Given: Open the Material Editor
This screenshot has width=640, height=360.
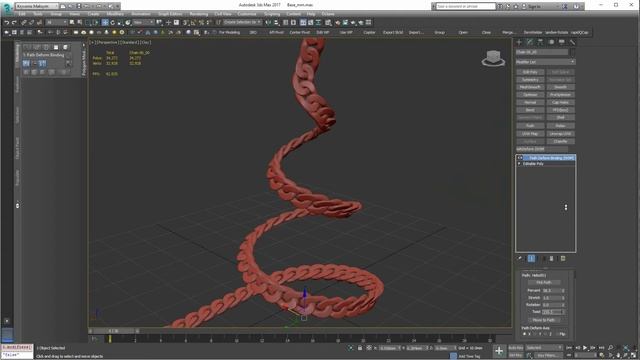Looking at the screenshot, I should tap(328, 22).
